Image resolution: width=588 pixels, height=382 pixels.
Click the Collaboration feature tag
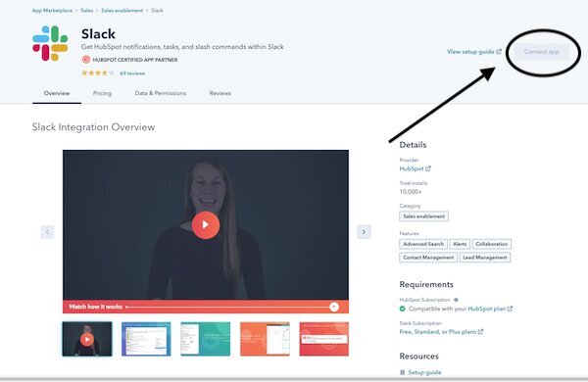[492, 244]
